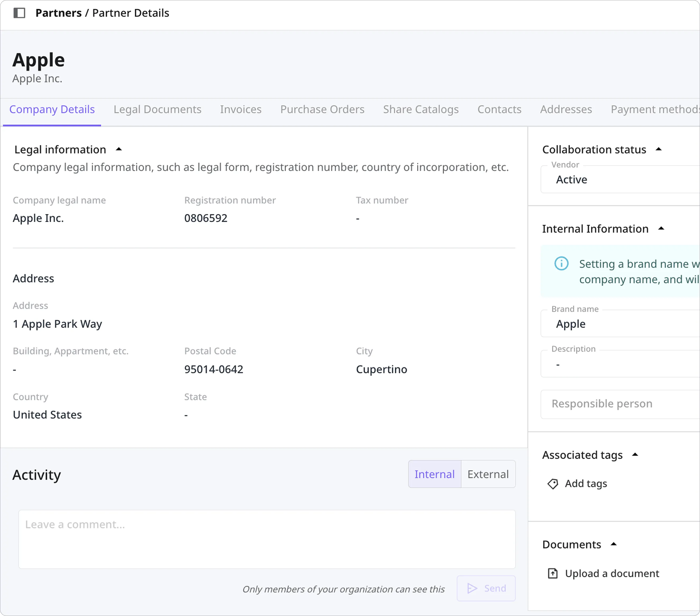Image resolution: width=700 pixels, height=616 pixels.
Task: Open the Invoices tab
Action: 241,109
